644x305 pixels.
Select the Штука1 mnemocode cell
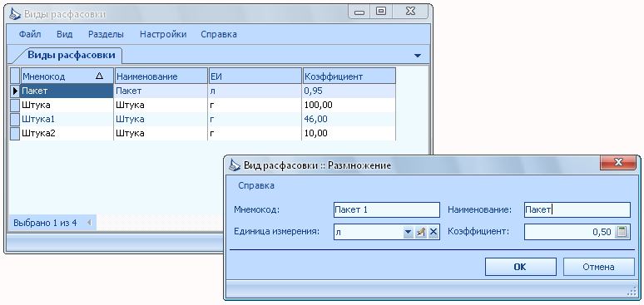67,119
